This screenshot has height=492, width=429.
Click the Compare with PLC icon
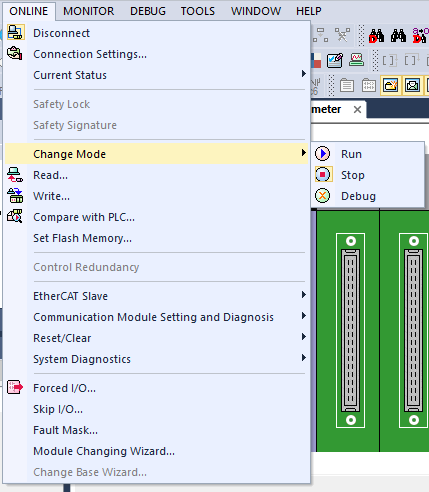pos(15,217)
